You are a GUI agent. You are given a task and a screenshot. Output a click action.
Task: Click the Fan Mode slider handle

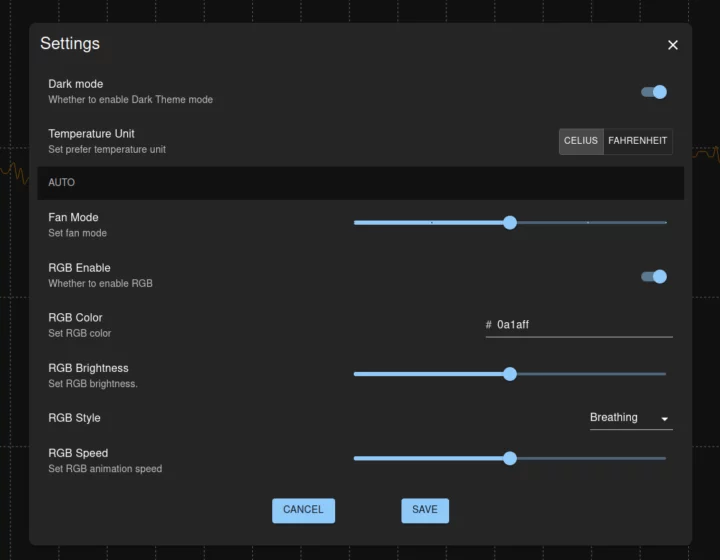[510, 223]
